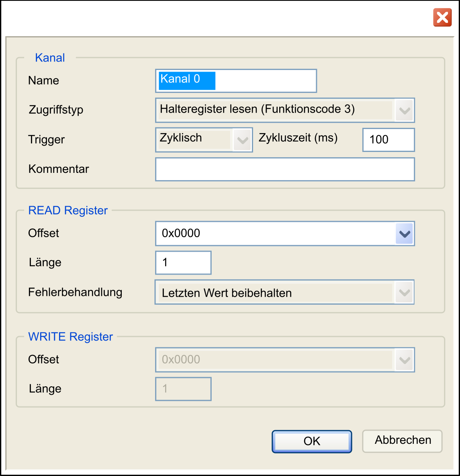Select the Halteregister lesen access type box
This screenshot has width=460, height=476.
(x=275, y=110)
